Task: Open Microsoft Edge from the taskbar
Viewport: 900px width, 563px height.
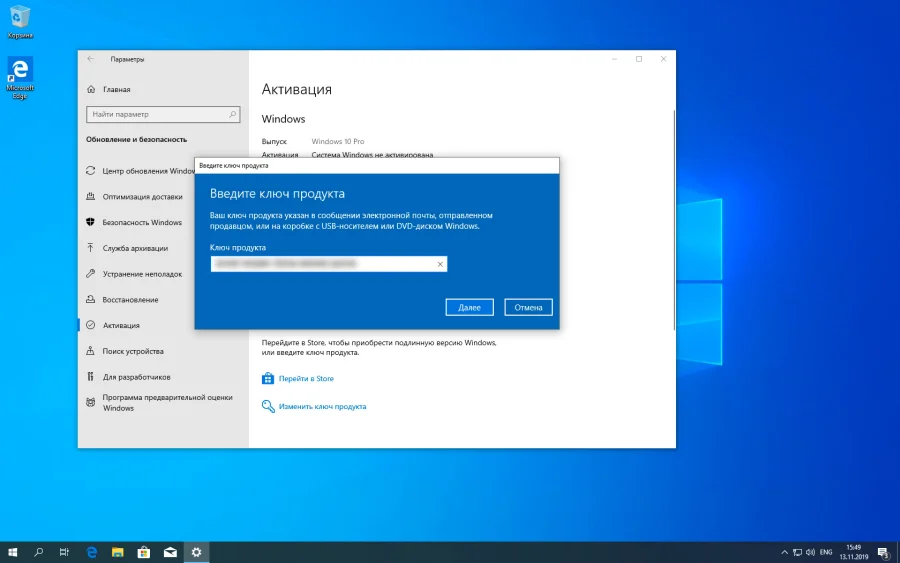Action: (91, 552)
